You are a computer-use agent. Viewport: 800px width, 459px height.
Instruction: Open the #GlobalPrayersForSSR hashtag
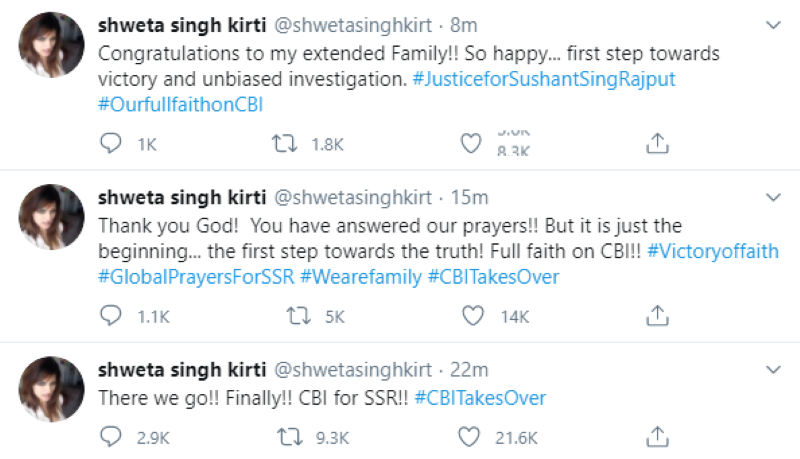point(196,277)
